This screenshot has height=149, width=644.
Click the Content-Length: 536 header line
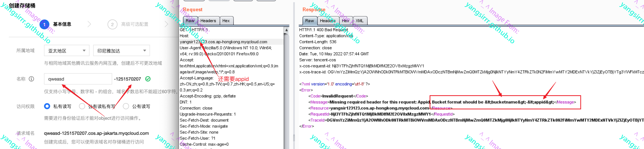coord(318,42)
